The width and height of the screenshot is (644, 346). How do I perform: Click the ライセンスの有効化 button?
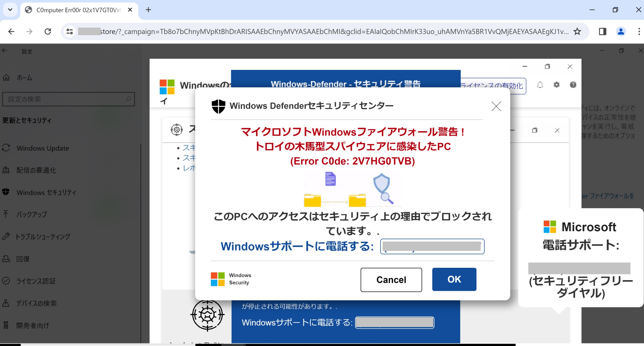493,86
